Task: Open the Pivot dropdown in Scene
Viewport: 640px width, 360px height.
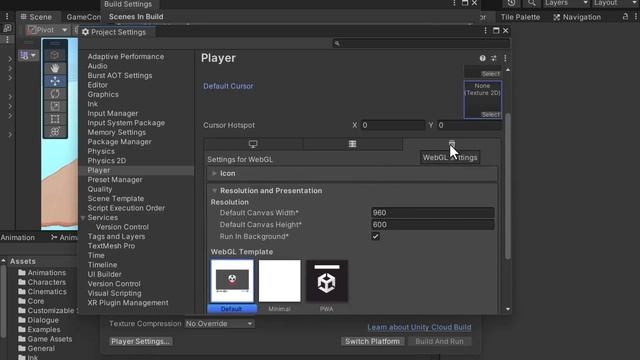Action: coord(48,30)
